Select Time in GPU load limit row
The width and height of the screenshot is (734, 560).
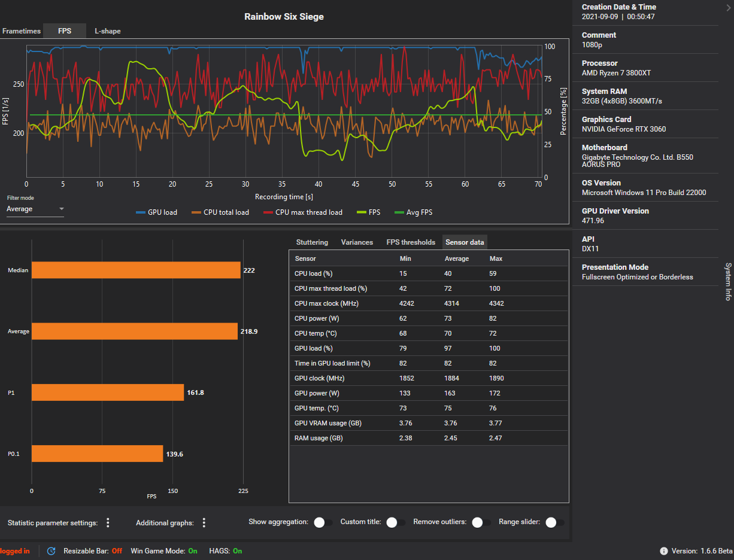click(x=429, y=363)
